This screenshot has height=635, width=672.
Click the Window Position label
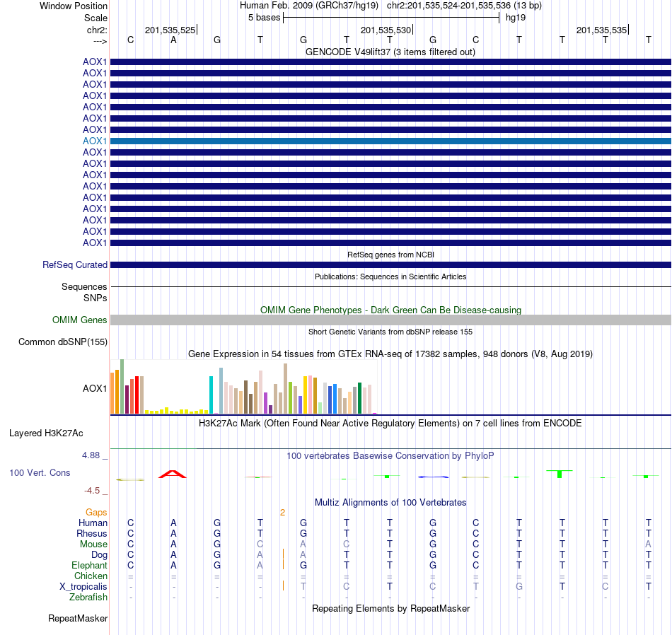click(x=74, y=6)
